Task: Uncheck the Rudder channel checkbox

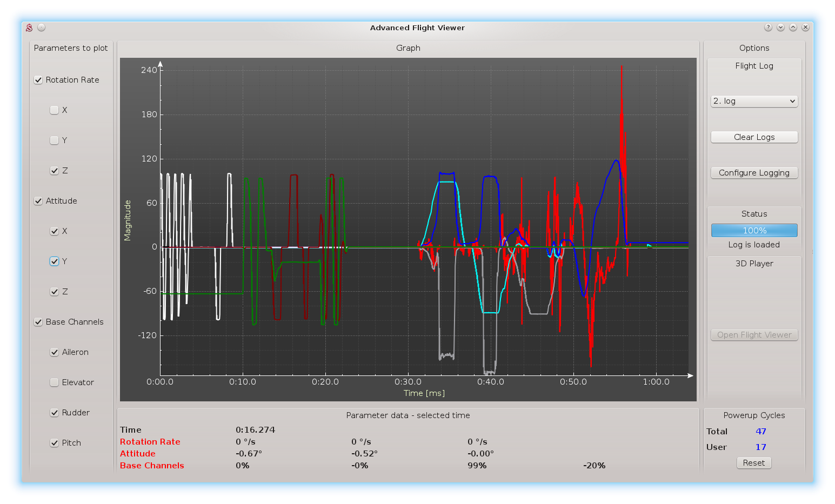Action: point(54,413)
